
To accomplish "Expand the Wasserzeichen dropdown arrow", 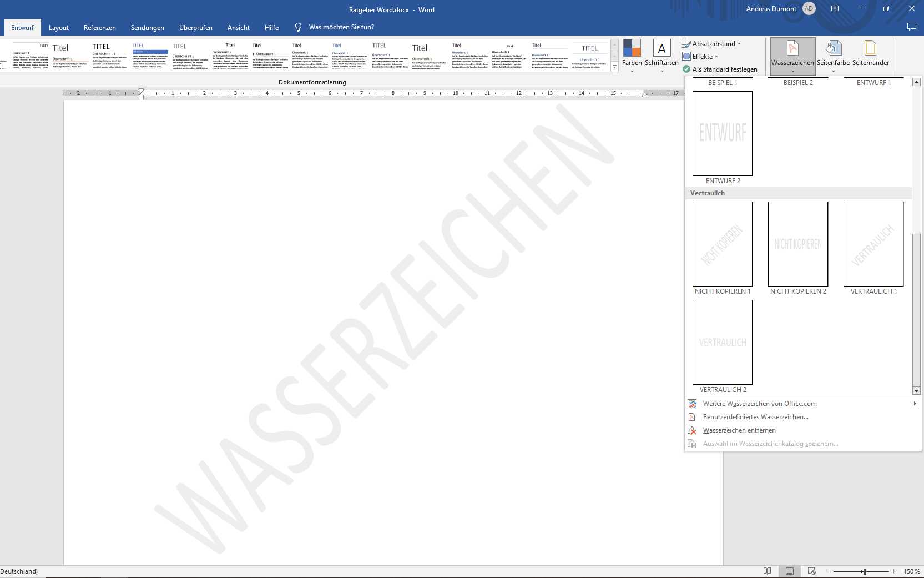I will [x=792, y=71].
